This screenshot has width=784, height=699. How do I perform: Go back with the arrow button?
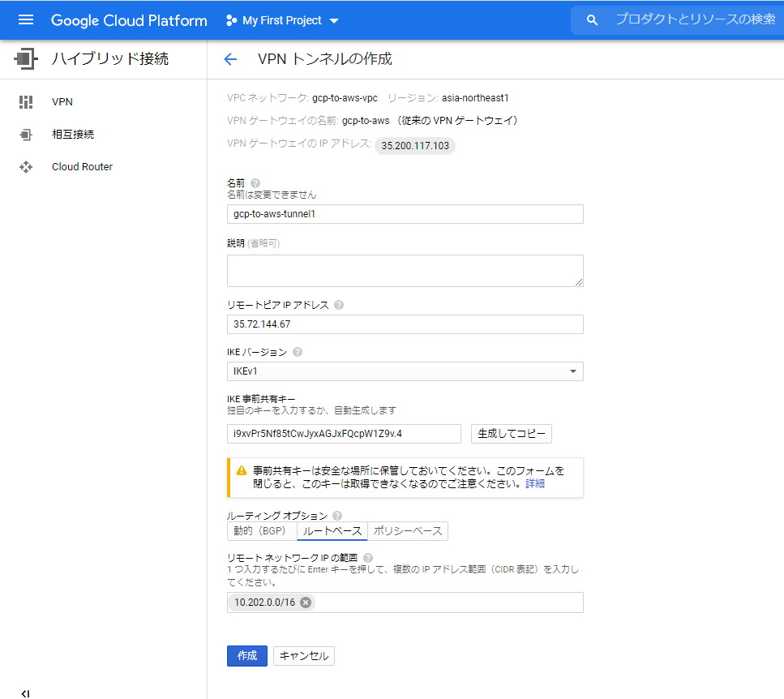click(x=230, y=59)
